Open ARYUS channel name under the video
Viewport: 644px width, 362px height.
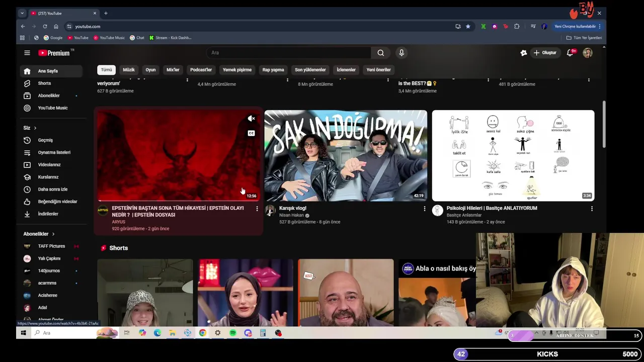tap(118, 222)
